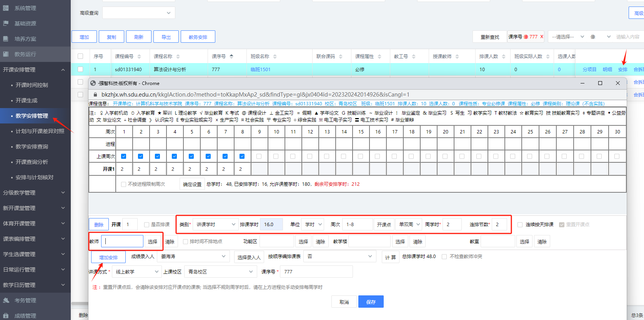The height and width of the screenshot is (320, 644).
Task: Open the 类别 讲课学时 dropdown
Action: (x=216, y=225)
